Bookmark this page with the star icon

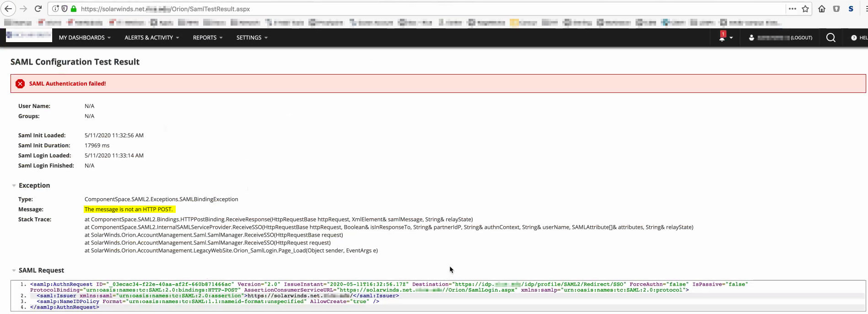pos(805,9)
